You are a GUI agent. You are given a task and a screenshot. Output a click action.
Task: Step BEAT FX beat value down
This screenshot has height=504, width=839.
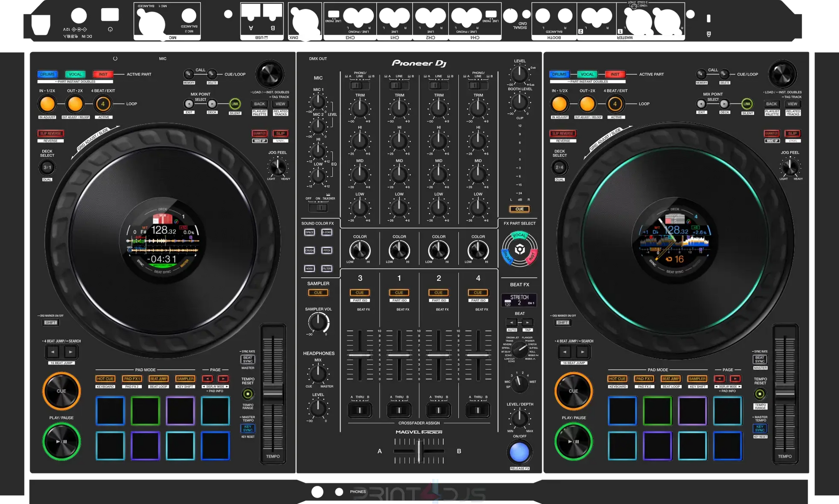click(x=512, y=323)
